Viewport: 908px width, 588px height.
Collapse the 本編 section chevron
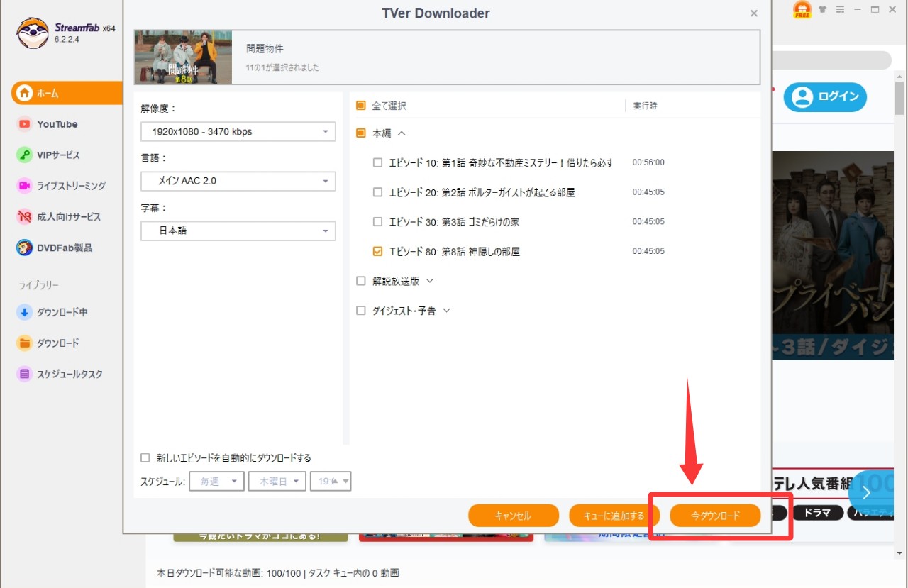click(x=402, y=133)
